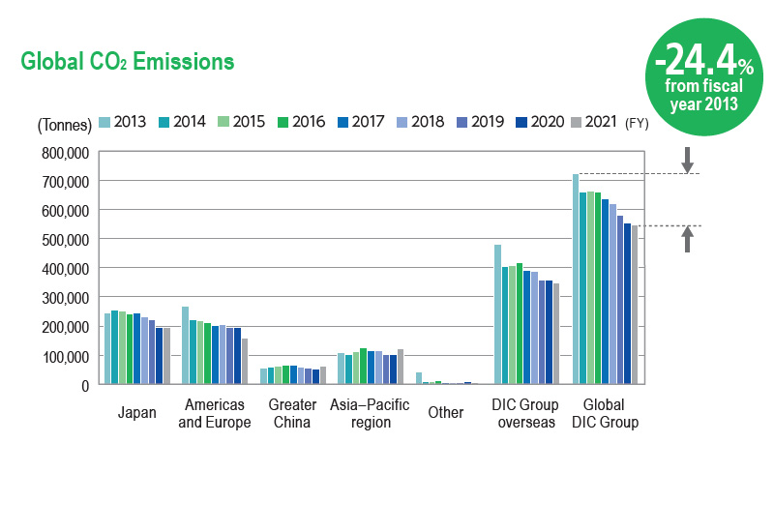The image size is (774, 532).
Task: Click the '800,000' y-axis label
Action: 65,153
